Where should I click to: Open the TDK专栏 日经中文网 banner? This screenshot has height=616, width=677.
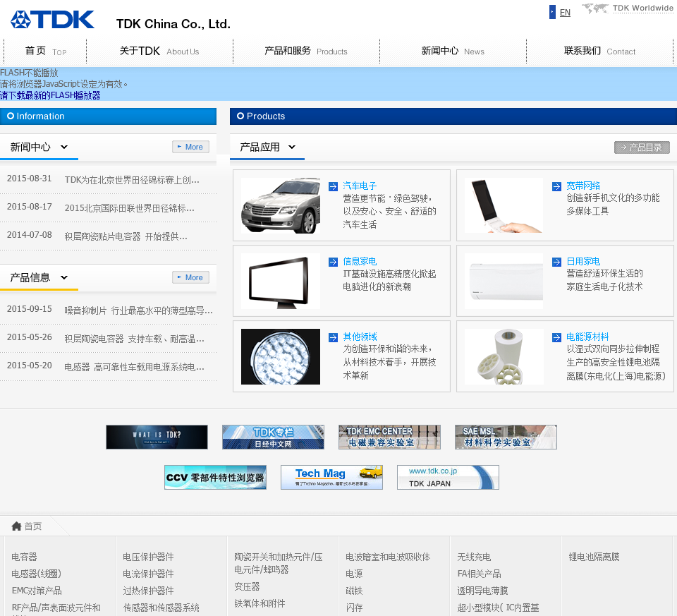[273, 437]
